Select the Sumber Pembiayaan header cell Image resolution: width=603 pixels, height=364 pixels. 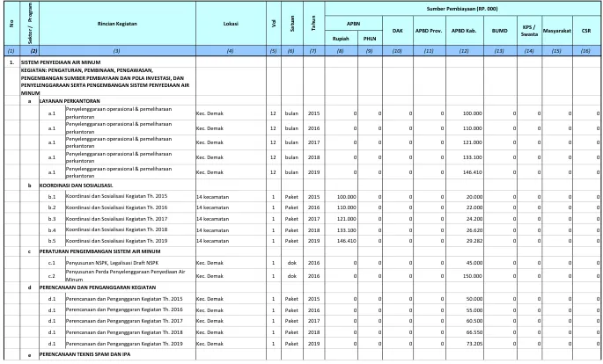(x=462, y=9)
